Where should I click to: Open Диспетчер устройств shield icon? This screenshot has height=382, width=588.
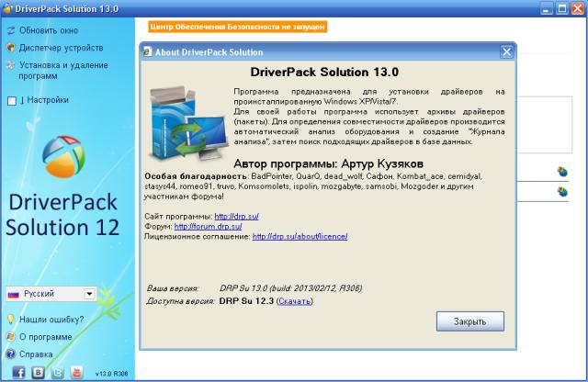[x=11, y=48]
